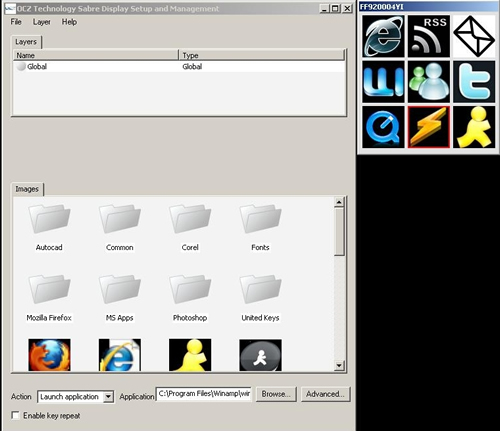
Task: Pick the Firefox logo image thumbnail
Action: 49,355
